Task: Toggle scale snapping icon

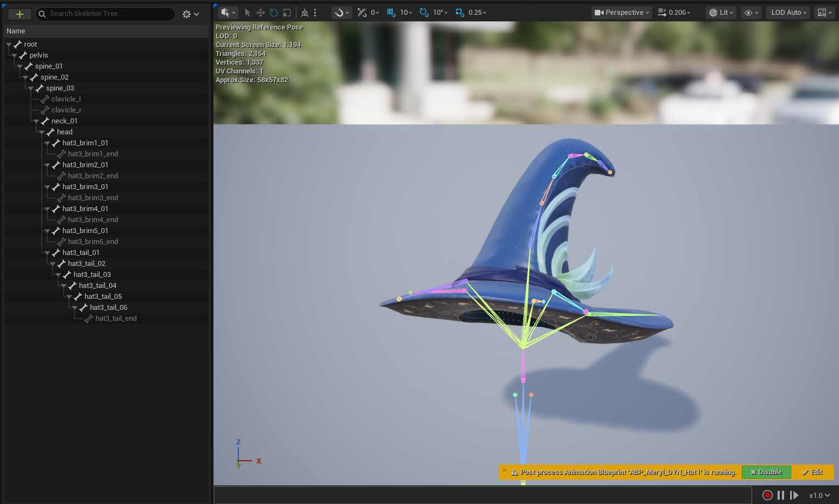Action: [460, 13]
